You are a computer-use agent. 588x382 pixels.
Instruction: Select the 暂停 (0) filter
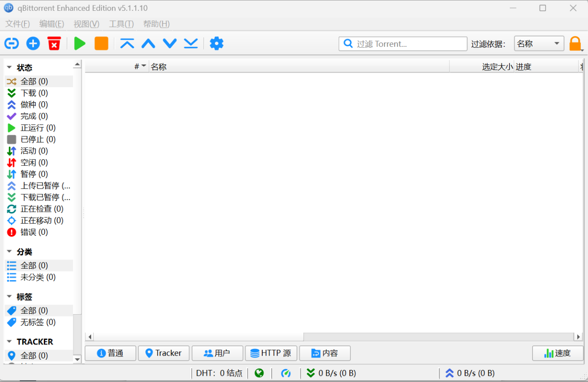[39, 174]
